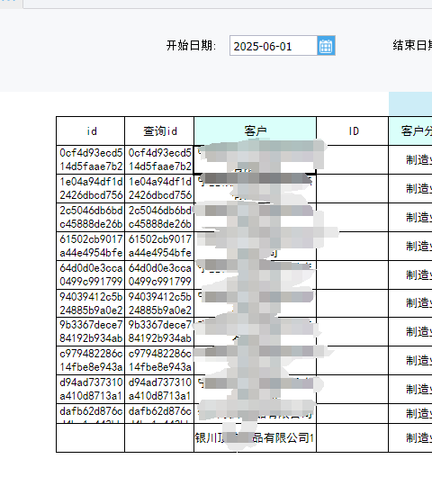Click the 开始日期 label

[x=191, y=45]
